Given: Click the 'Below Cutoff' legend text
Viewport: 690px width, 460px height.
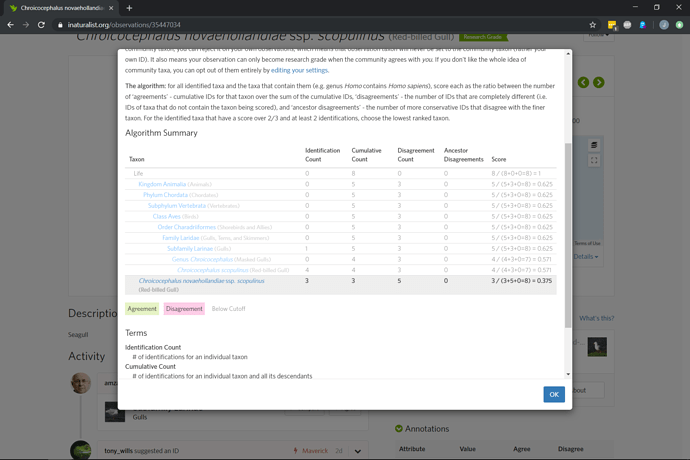Looking at the screenshot, I should (228, 309).
